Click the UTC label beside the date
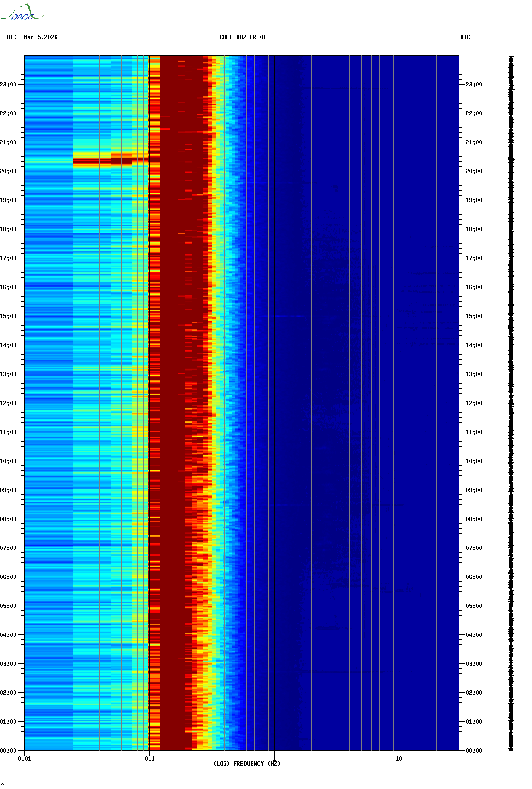 click(x=12, y=37)
